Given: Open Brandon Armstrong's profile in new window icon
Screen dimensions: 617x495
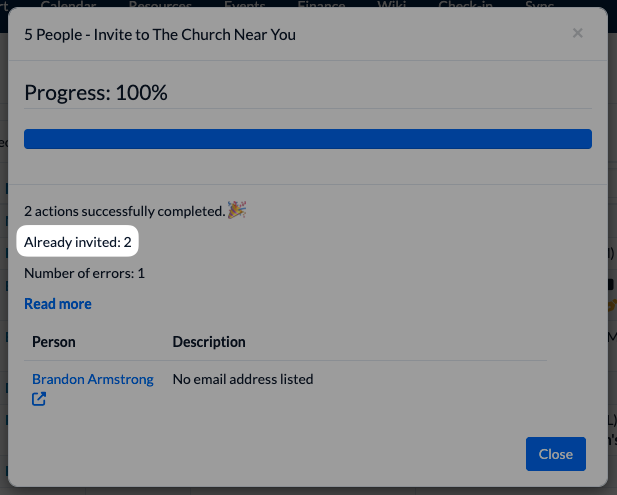Looking at the screenshot, I should point(39,400).
